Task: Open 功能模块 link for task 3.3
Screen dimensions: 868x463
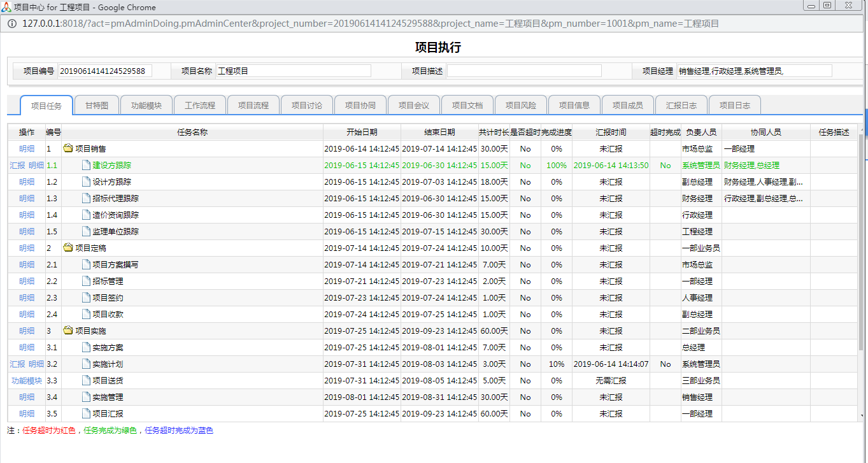Action: (x=27, y=380)
